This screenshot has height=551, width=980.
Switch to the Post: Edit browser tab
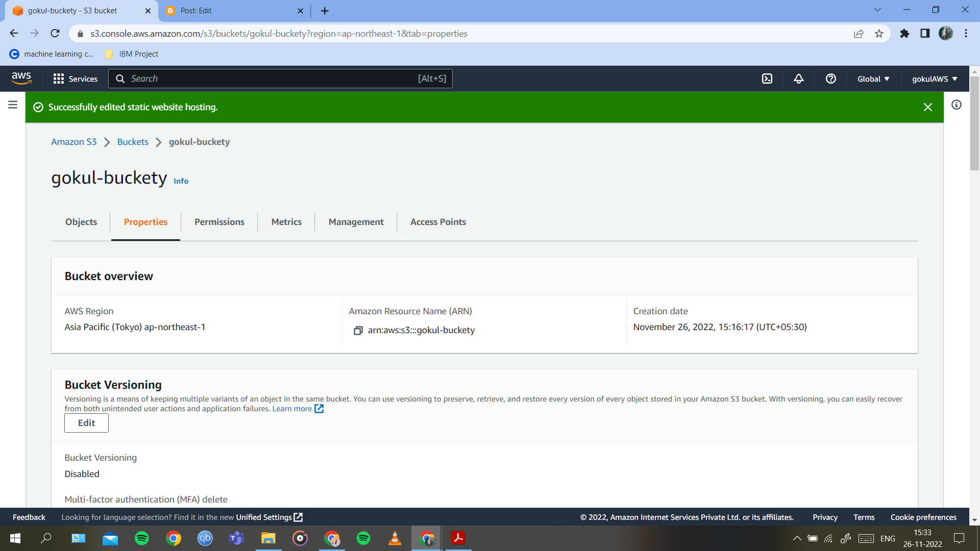click(x=235, y=11)
